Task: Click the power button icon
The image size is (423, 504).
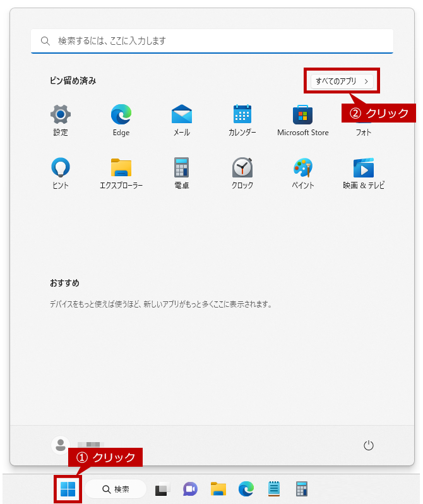Action: (368, 445)
